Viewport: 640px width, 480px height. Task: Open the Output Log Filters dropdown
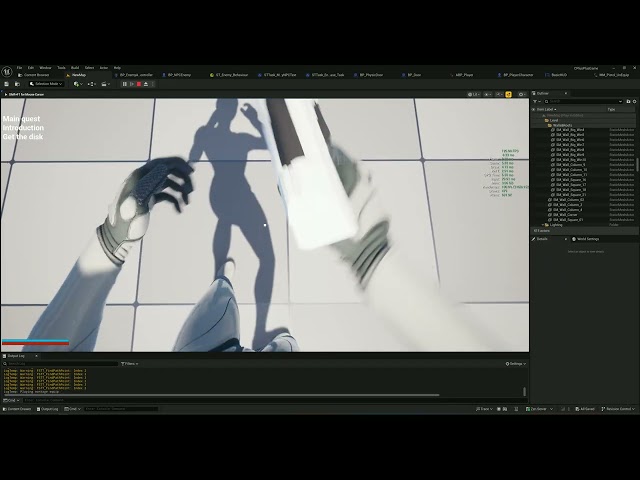click(130, 364)
